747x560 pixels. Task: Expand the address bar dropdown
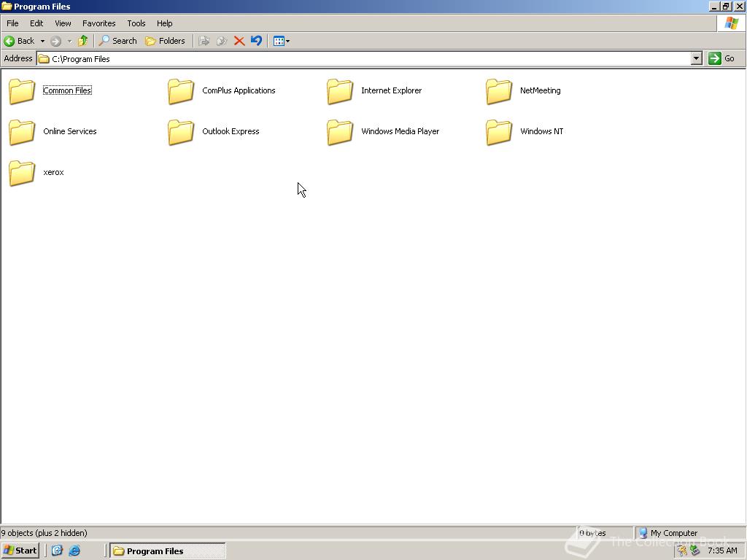697,58
